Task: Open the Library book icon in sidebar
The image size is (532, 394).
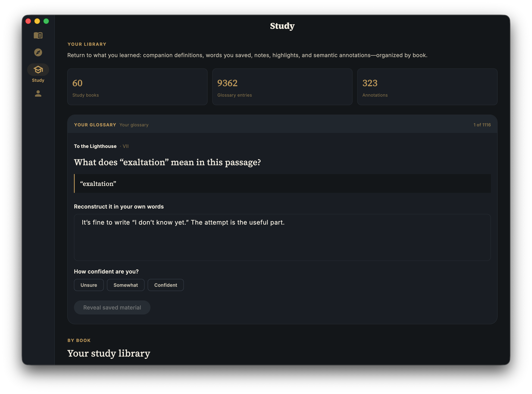Action: (38, 35)
